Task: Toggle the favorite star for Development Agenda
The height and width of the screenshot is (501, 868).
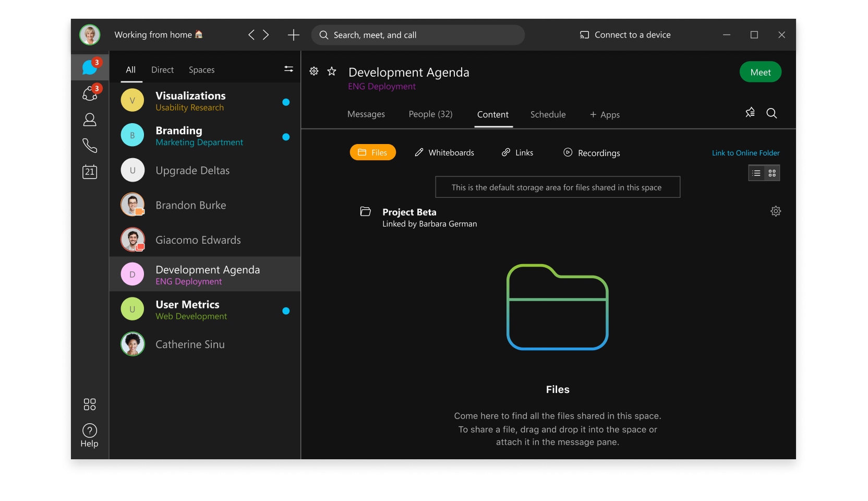Action: tap(332, 71)
